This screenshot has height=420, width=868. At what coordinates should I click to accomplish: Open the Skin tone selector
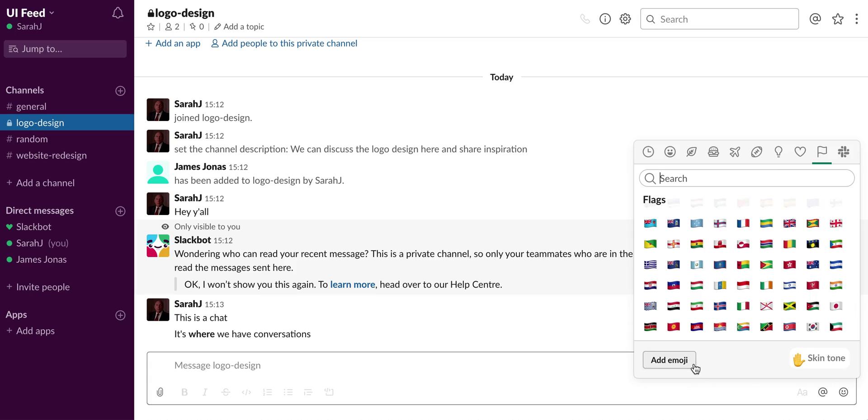819,359
